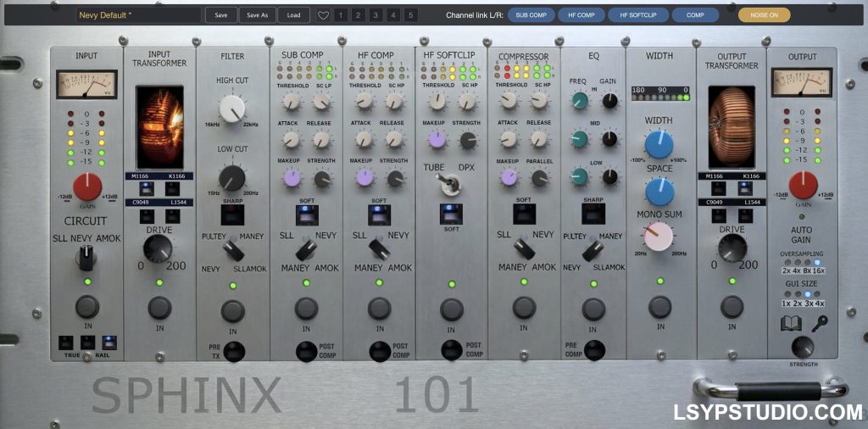
Task: Toggle the Sub Comp SOFT button
Action: (306, 214)
